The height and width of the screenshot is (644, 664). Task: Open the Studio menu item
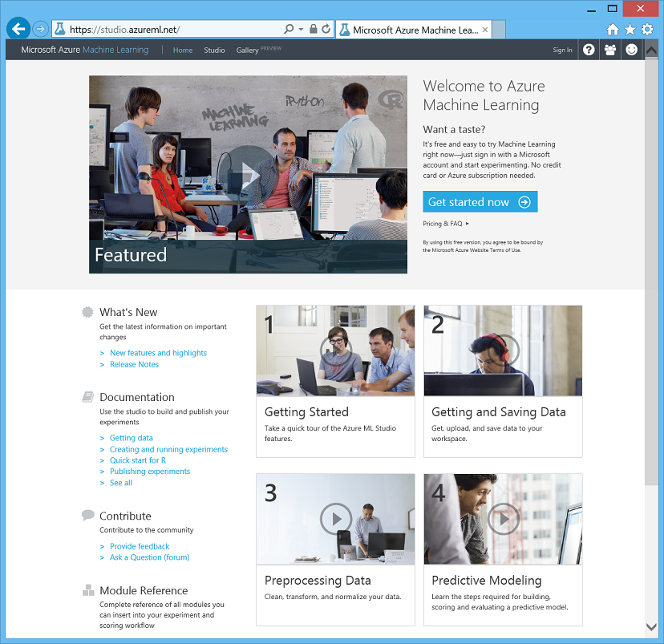214,51
